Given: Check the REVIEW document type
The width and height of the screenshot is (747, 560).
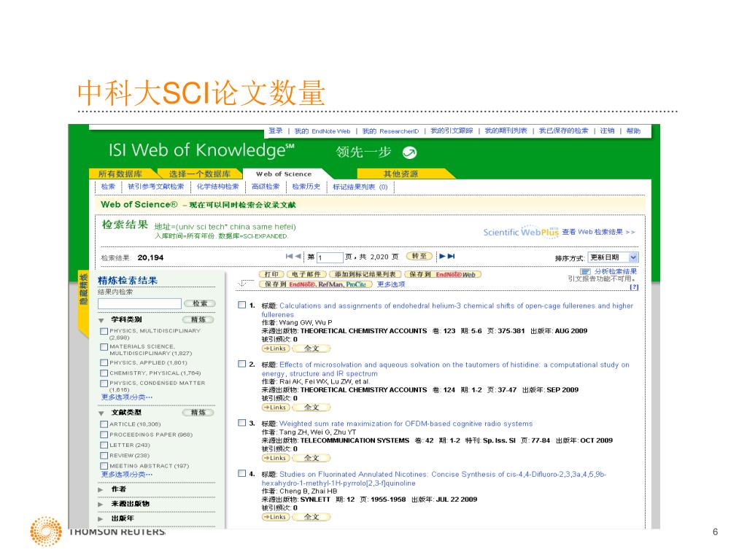Looking at the screenshot, I should coord(104,456).
